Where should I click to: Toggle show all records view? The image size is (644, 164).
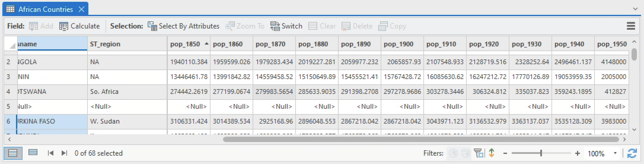(x=13, y=153)
